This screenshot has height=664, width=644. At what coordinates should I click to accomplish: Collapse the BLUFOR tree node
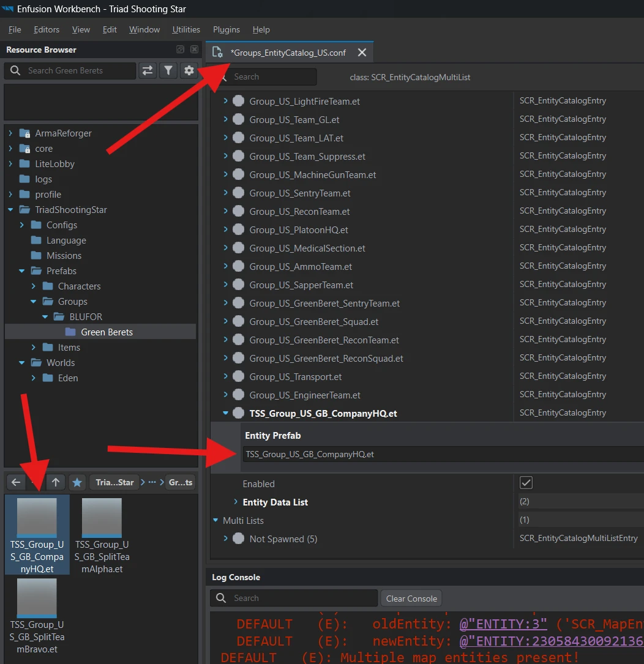coord(45,317)
